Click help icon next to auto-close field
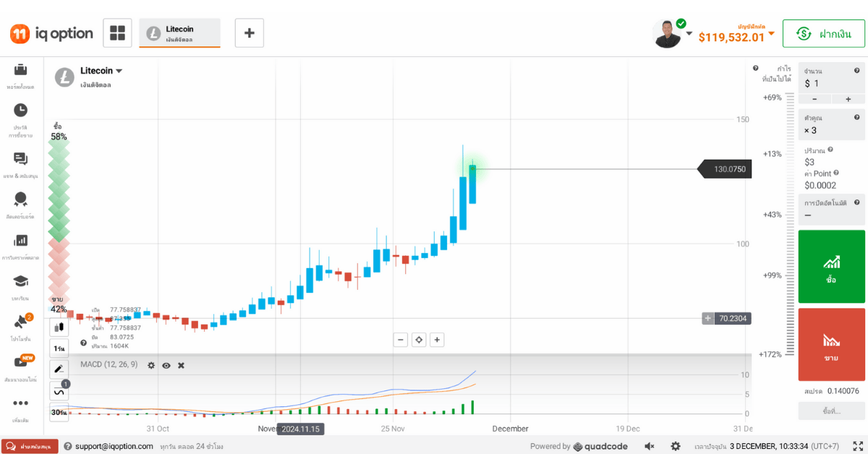Image resolution: width=868 pixels, height=454 pixels. [857, 202]
